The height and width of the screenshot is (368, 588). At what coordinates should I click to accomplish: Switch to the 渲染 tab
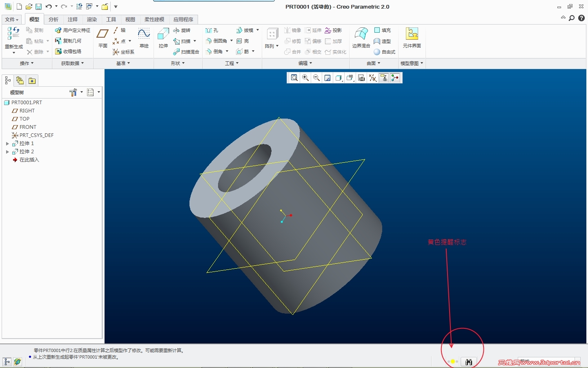[92, 20]
